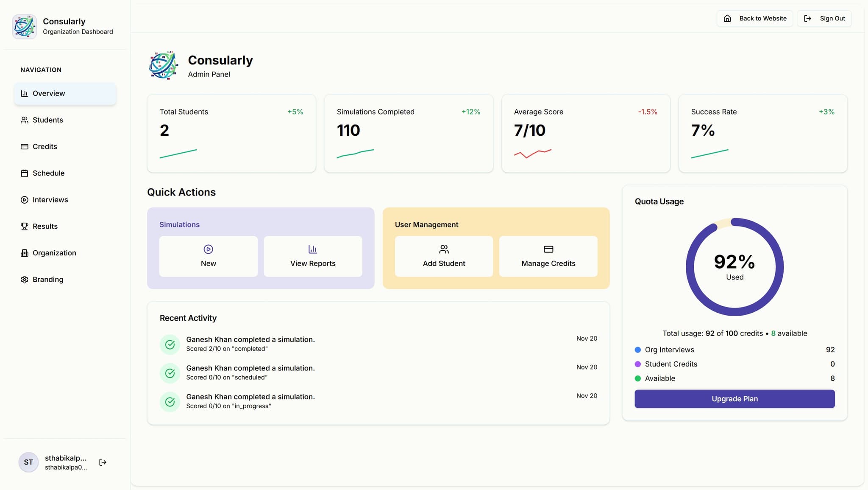The image size is (868, 490).
Task: Click the play icon in New simulation card
Action: [208, 249]
